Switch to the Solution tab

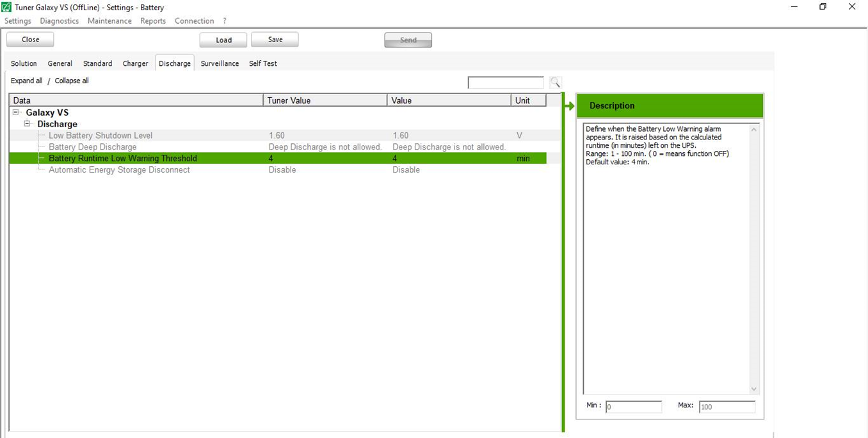click(24, 63)
